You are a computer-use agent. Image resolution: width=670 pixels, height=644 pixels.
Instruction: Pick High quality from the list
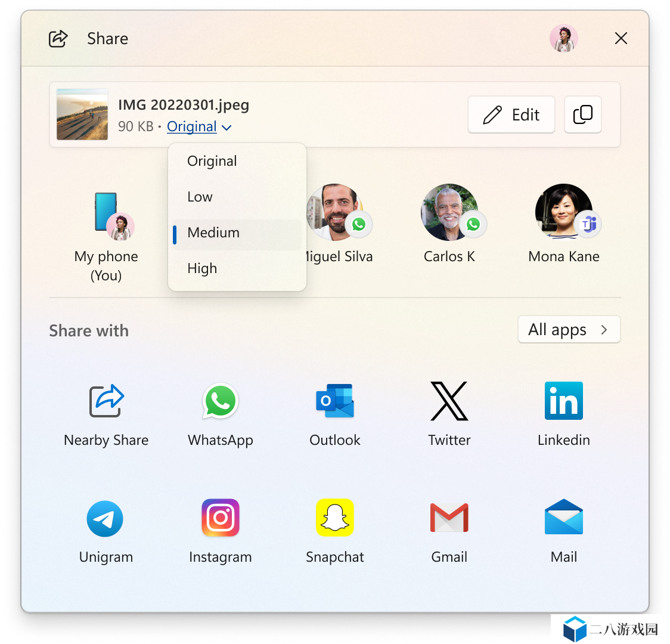(x=237, y=268)
